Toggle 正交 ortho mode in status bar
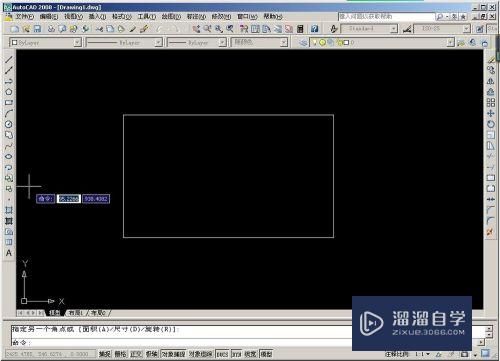The height and width of the screenshot is (361, 500). (136, 354)
